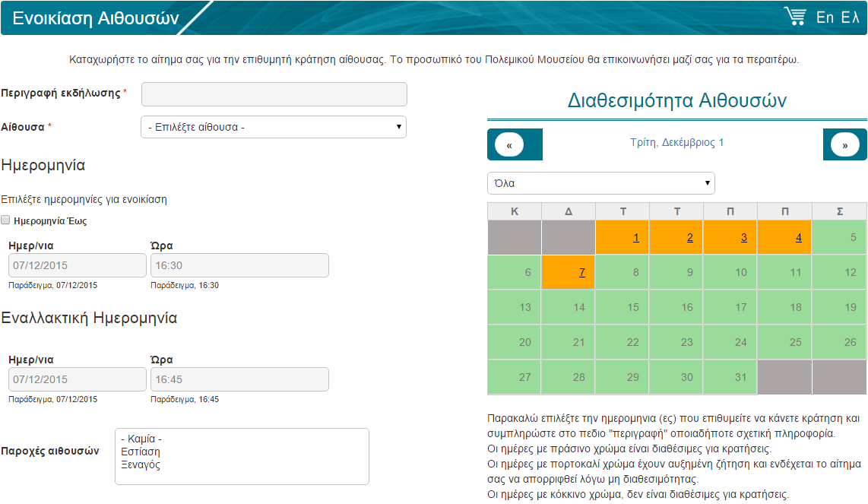
Task: Click green calendar day 11
Action: pyautogui.click(x=784, y=272)
